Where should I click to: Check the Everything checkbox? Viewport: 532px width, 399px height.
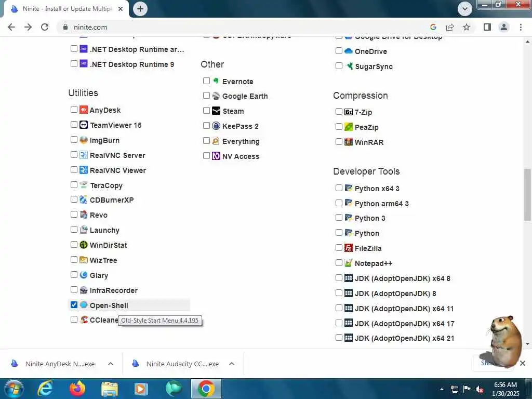tap(206, 140)
